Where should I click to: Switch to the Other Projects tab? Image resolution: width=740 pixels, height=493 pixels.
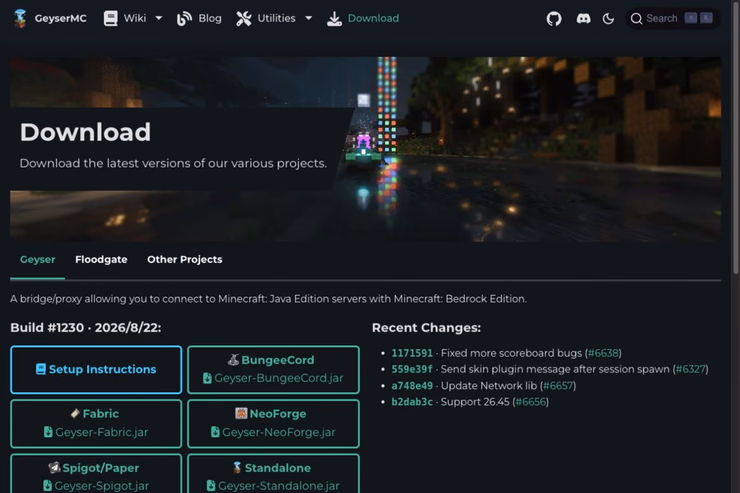pyautogui.click(x=185, y=259)
